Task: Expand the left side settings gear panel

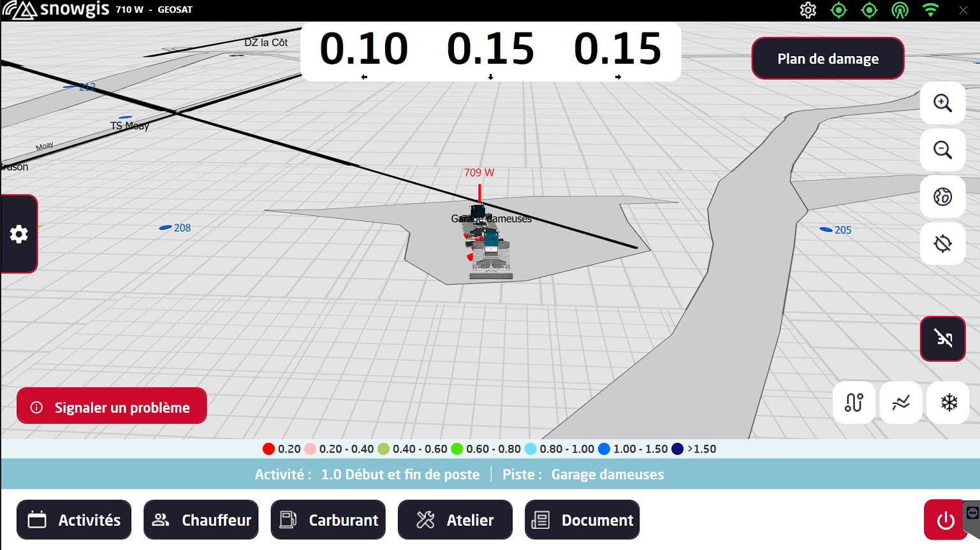Action: coord(19,234)
